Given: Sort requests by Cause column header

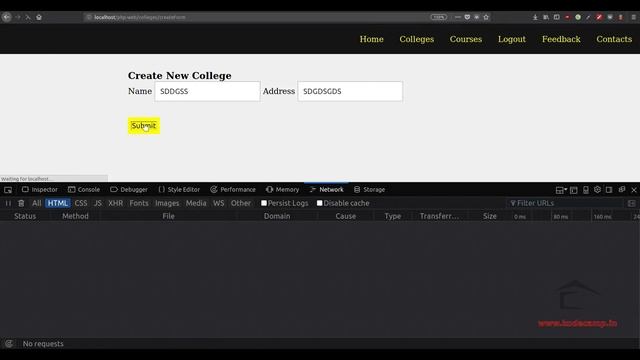Looking at the screenshot, I should tap(345, 216).
